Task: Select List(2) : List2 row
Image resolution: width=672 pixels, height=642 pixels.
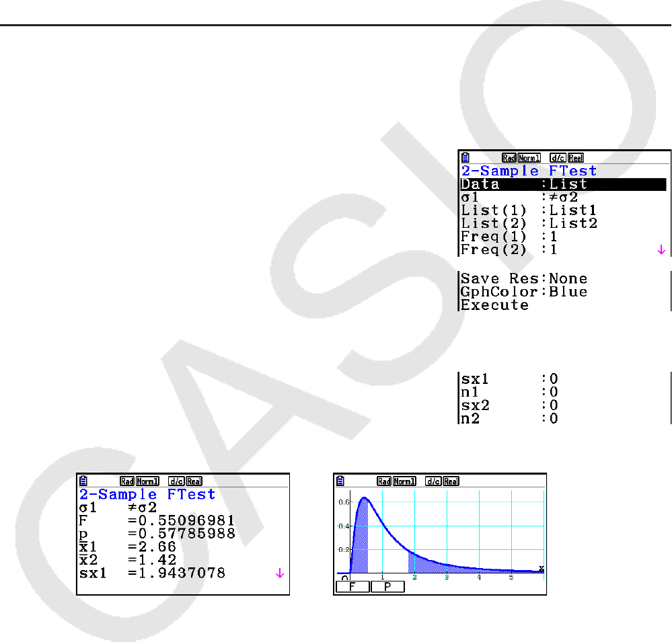Action: (x=529, y=224)
